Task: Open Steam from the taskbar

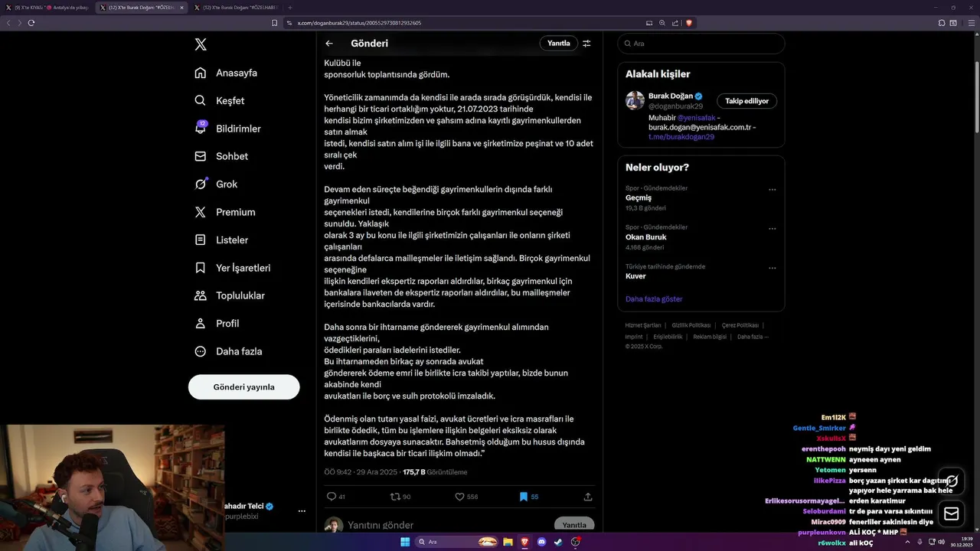Action: coord(558,542)
